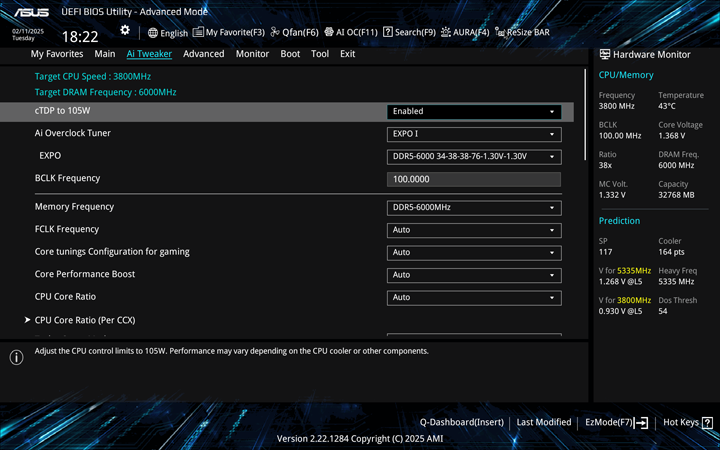720x450 pixels.
Task: Expand Ai Overclock Tuner dropdown
Action: click(473, 134)
